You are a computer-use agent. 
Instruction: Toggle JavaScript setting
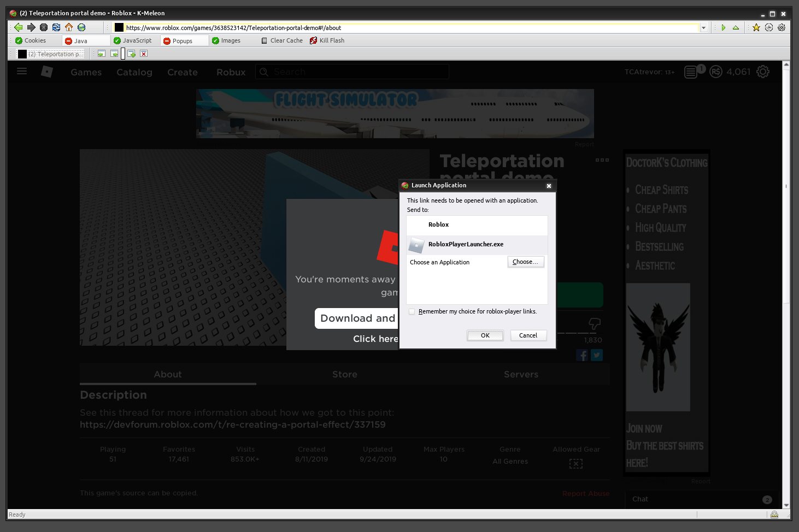(132, 40)
